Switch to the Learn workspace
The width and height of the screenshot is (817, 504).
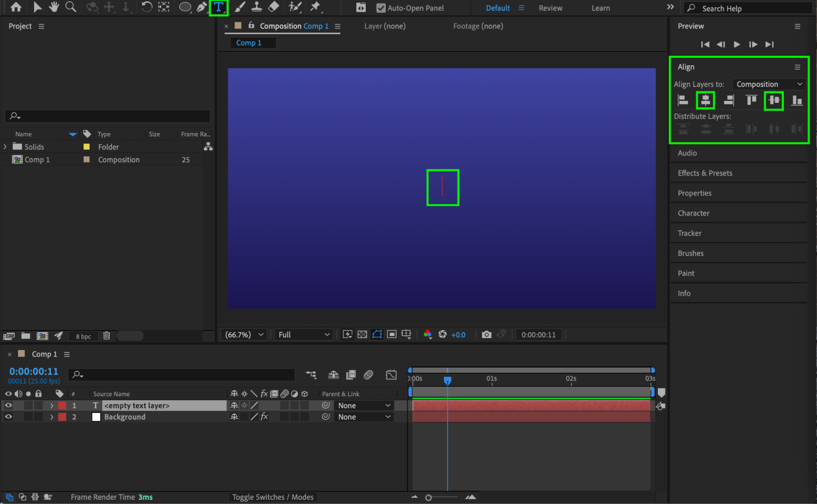pyautogui.click(x=600, y=8)
